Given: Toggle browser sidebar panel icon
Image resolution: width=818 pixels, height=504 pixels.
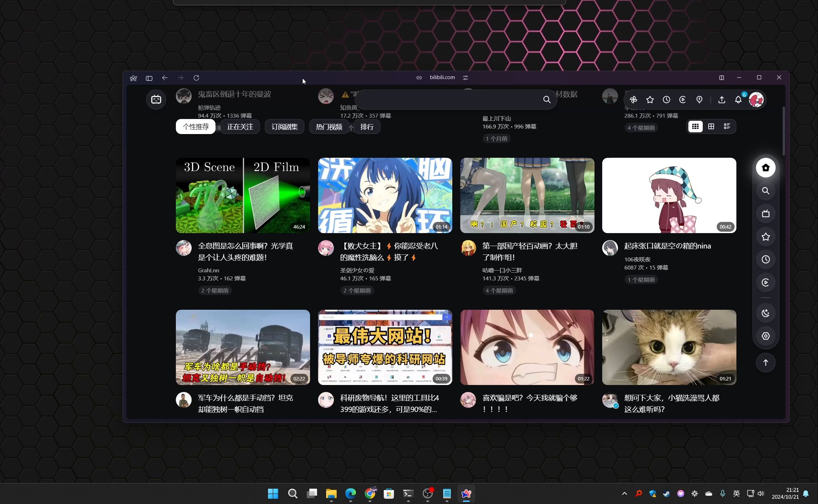Looking at the screenshot, I should click(149, 78).
